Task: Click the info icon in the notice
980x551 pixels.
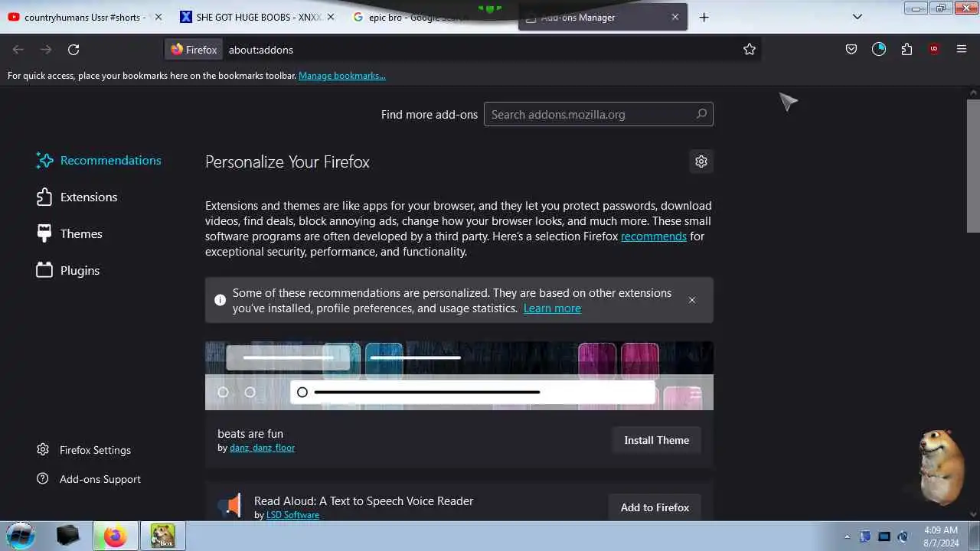Action: (220, 300)
